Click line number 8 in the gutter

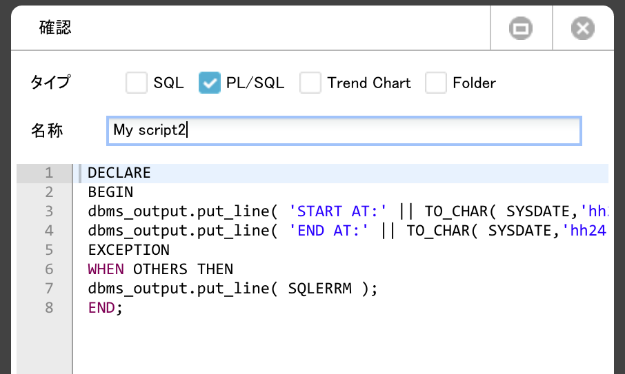tap(49, 308)
